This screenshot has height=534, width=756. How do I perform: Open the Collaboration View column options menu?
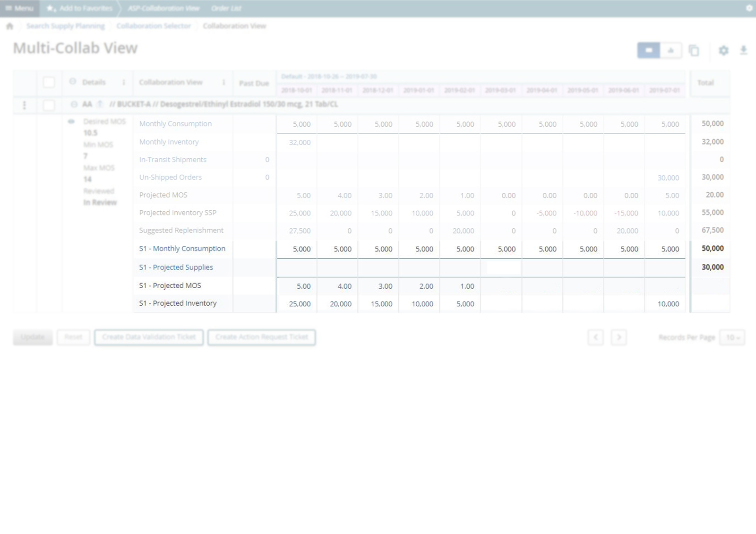223,82
